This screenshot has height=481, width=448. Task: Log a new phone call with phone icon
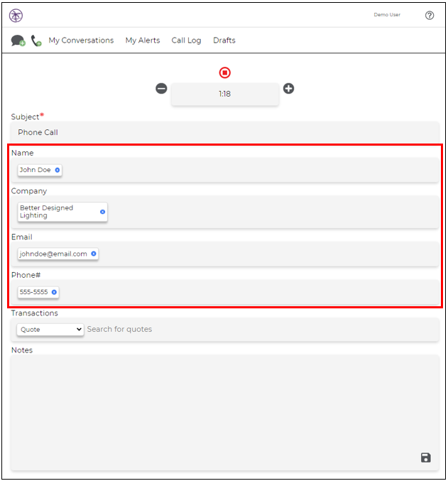(x=36, y=40)
